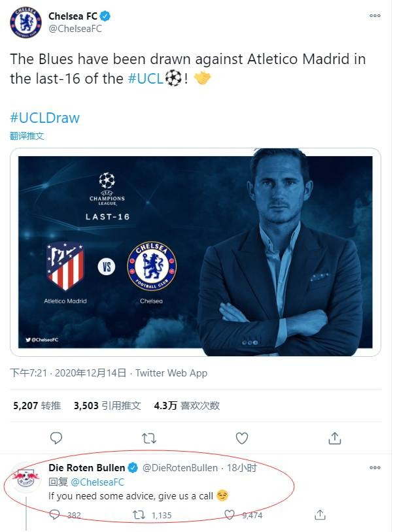Show the 4.3万 likes list
Viewport: 395px width, 532px height.
click(186, 405)
